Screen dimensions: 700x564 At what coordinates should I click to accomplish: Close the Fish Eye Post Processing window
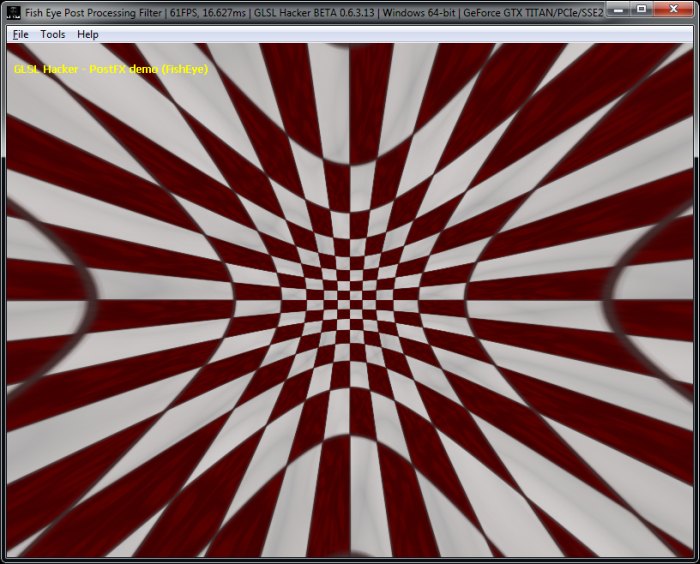673,8
